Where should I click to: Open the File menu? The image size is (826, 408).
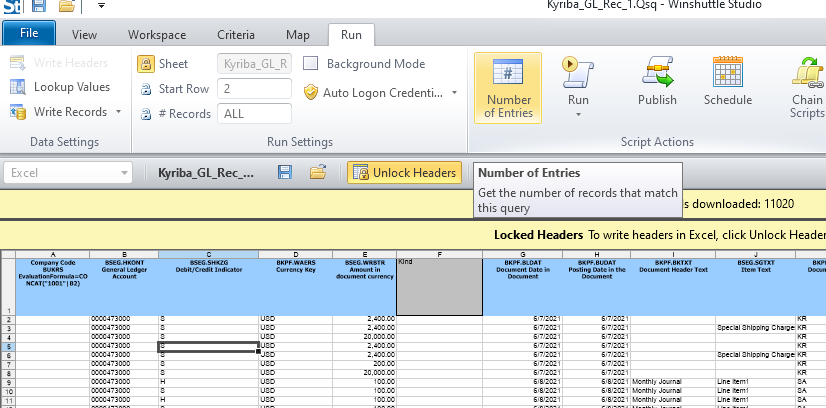pyautogui.click(x=28, y=35)
